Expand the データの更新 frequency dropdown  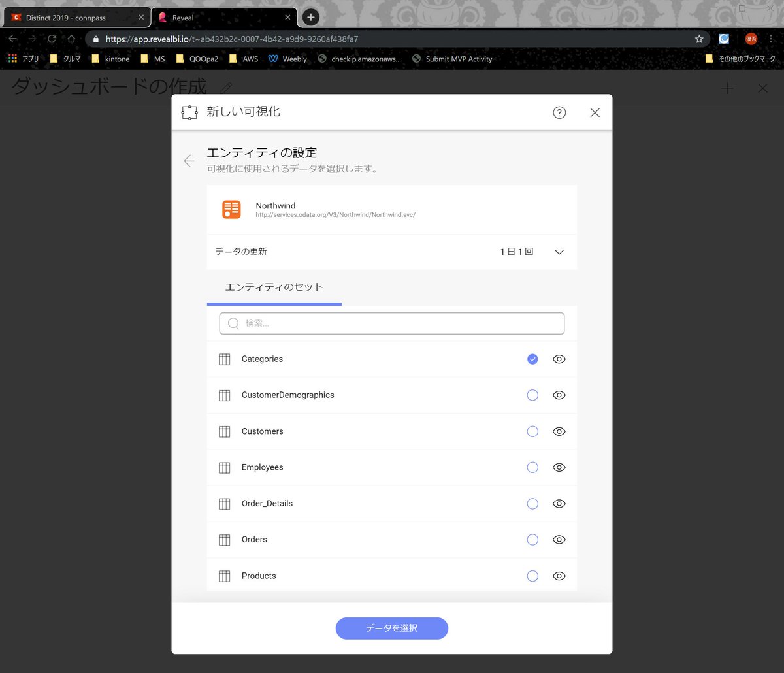click(x=559, y=252)
